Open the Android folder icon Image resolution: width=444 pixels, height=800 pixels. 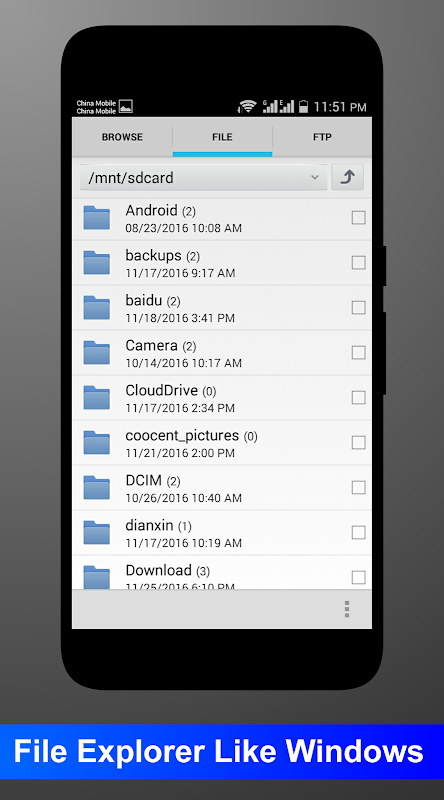(96, 218)
